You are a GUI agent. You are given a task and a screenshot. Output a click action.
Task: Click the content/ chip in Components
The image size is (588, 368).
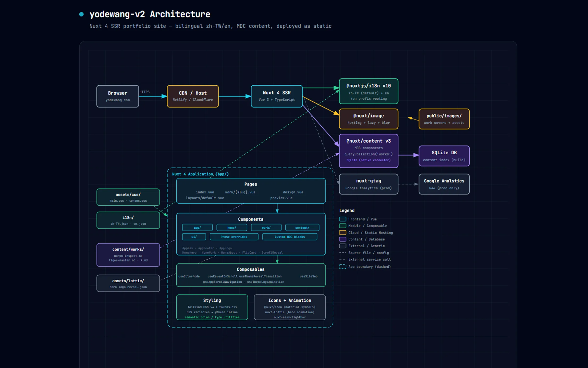pyautogui.click(x=302, y=228)
